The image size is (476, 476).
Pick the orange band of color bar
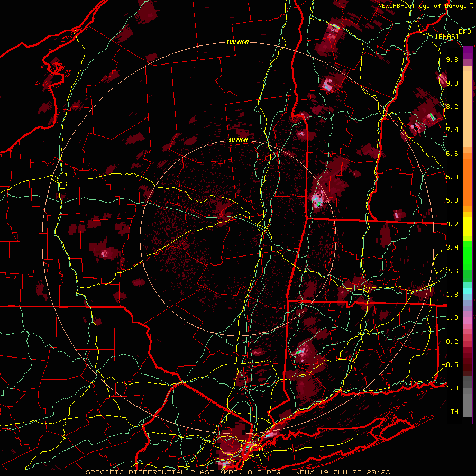click(x=467, y=182)
